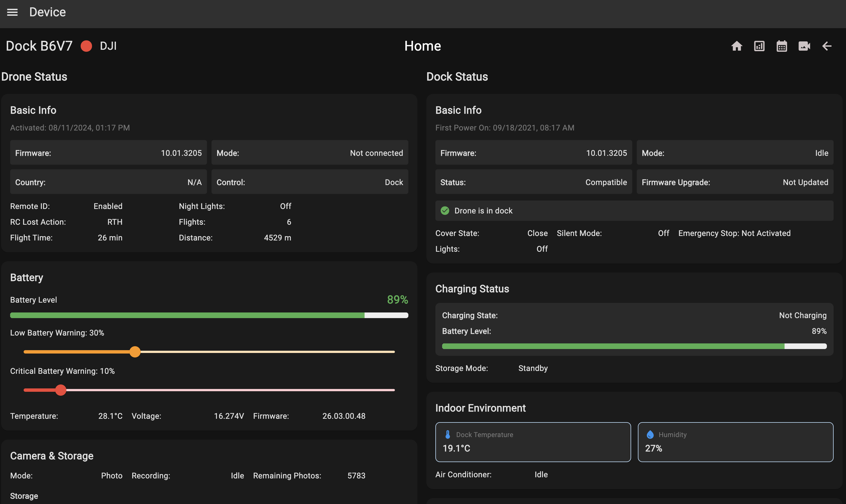Open the navigation hamburger menu

click(x=13, y=12)
